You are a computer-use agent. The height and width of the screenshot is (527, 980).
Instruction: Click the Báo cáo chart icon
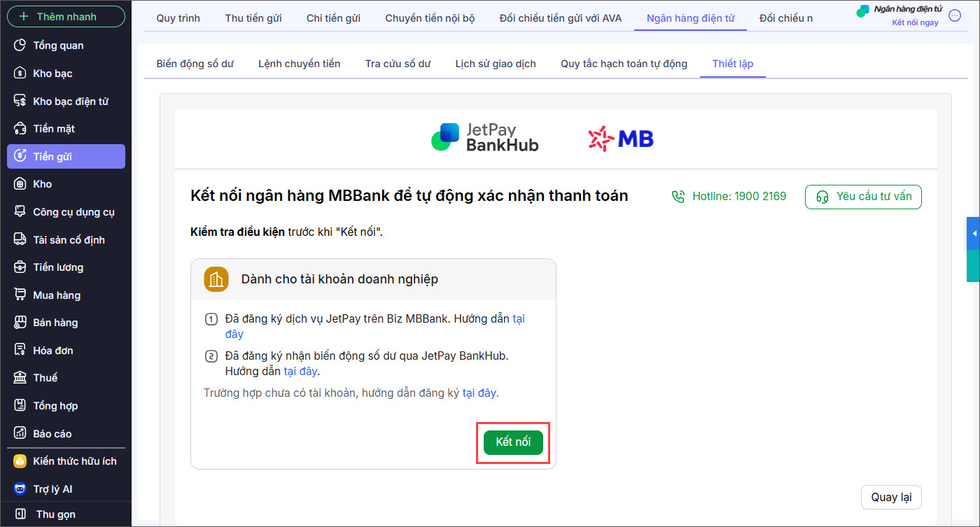pos(20,434)
